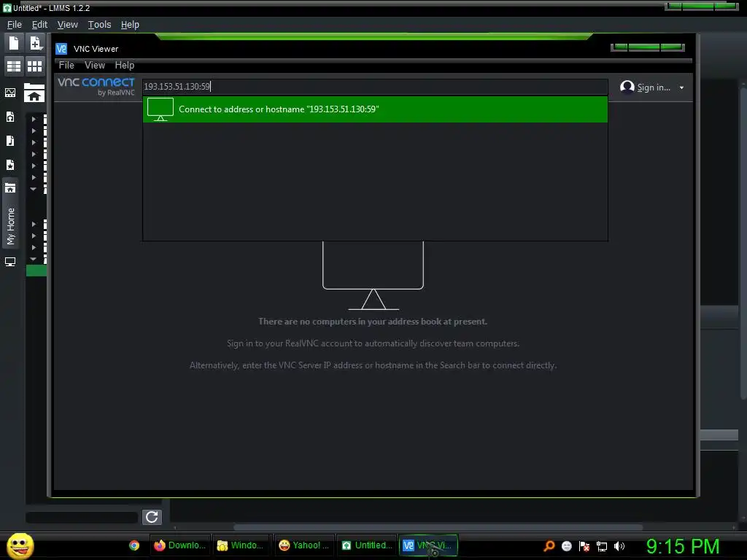Open the My Presets star-file sidebar tab
This screenshot has height=560, width=747.
point(10,165)
